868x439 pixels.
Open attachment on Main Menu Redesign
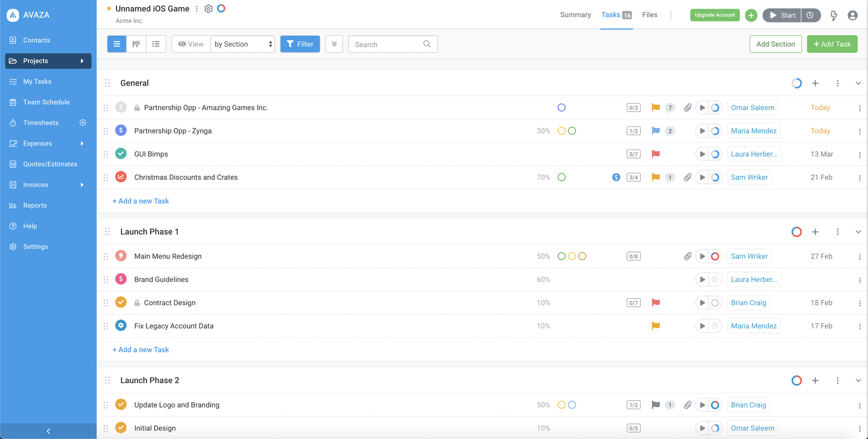(687, 256)
